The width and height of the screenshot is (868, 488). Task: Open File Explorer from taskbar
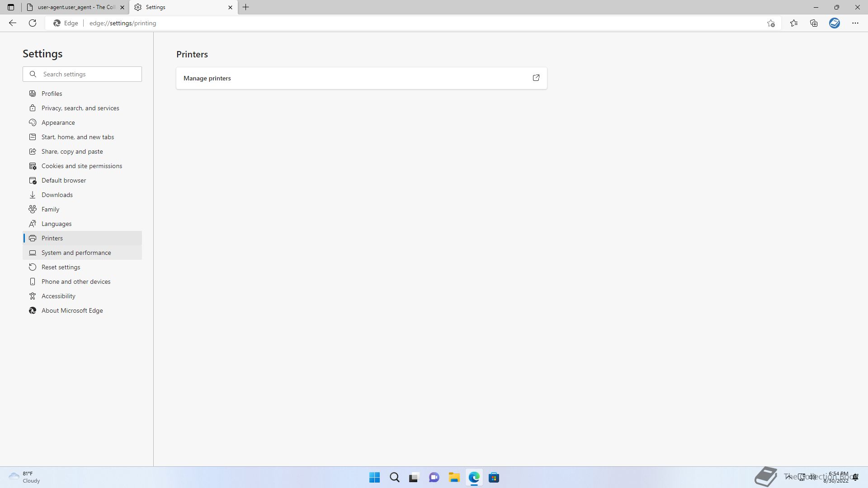(454, 478)
